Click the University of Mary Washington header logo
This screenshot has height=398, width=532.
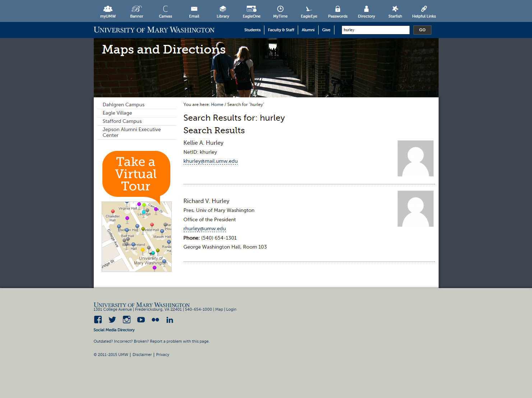(154, 30)
